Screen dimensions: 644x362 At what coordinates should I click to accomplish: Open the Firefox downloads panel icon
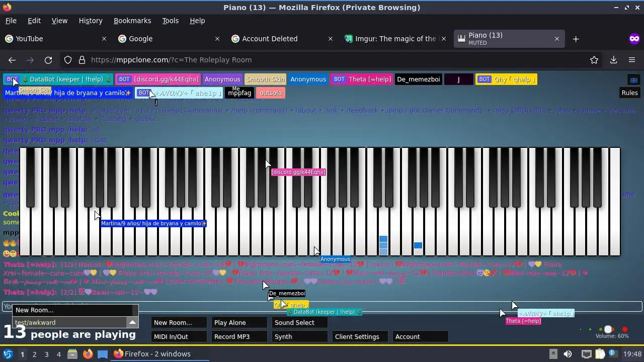click(613, 60)
